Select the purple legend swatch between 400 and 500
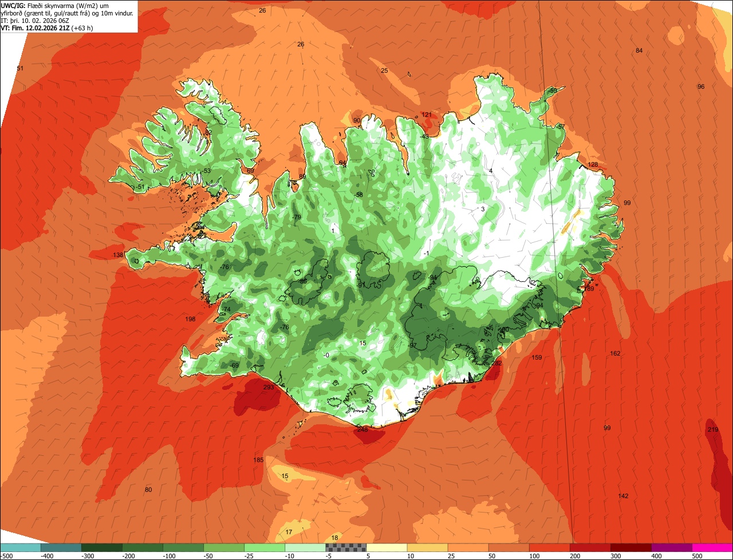This screenshot has height=560, width=733. tap(672, 547)
